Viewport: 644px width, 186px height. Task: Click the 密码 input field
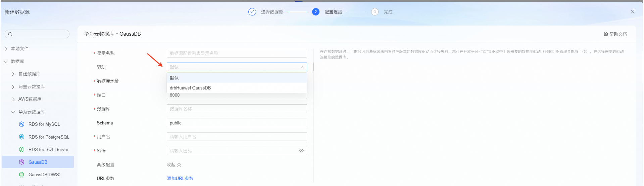click(x=237, y=151)
